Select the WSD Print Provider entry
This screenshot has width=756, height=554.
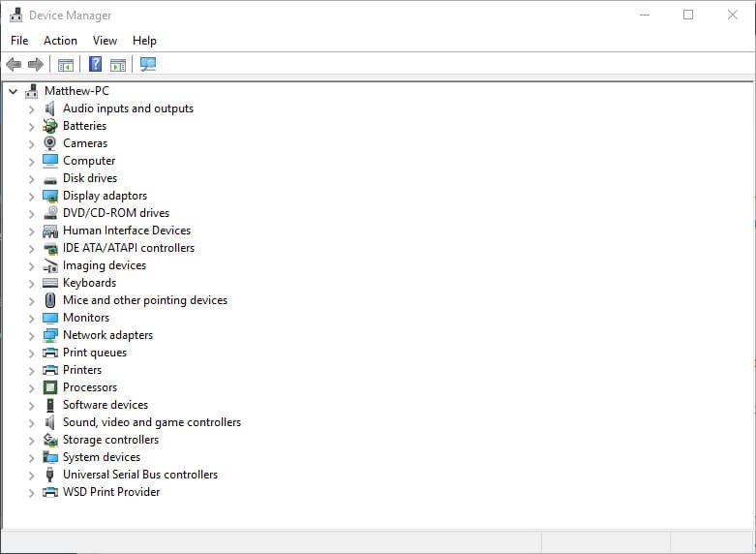(111, 492)
